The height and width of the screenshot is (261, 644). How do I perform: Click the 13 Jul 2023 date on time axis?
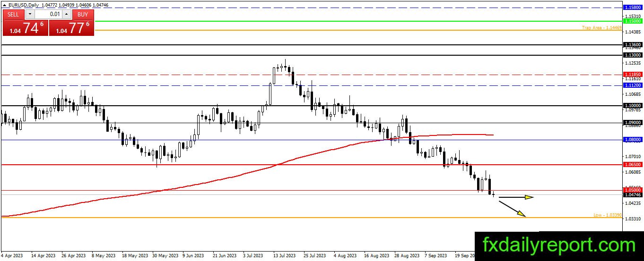pos(285,255)
